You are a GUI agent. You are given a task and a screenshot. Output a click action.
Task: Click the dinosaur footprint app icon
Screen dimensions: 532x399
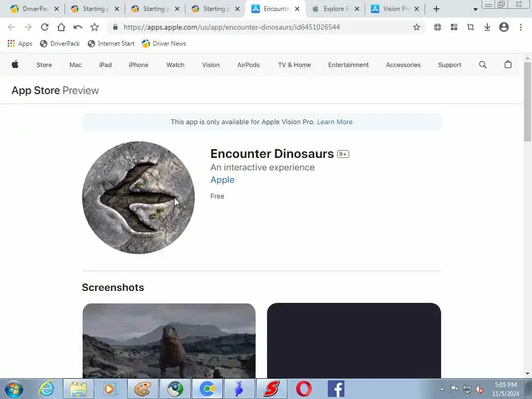click(x=138, y=197)
